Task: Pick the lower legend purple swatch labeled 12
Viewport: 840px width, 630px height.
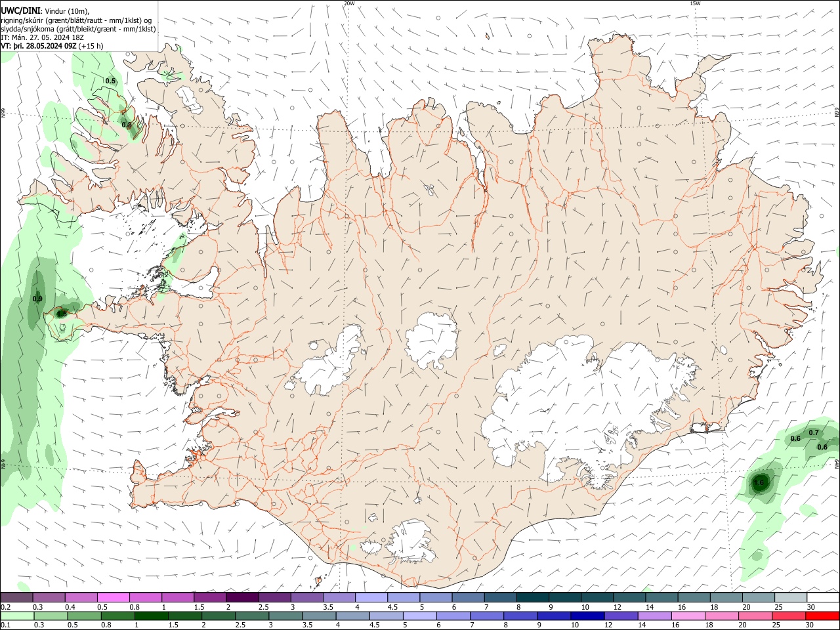Action: coord(621,616)
